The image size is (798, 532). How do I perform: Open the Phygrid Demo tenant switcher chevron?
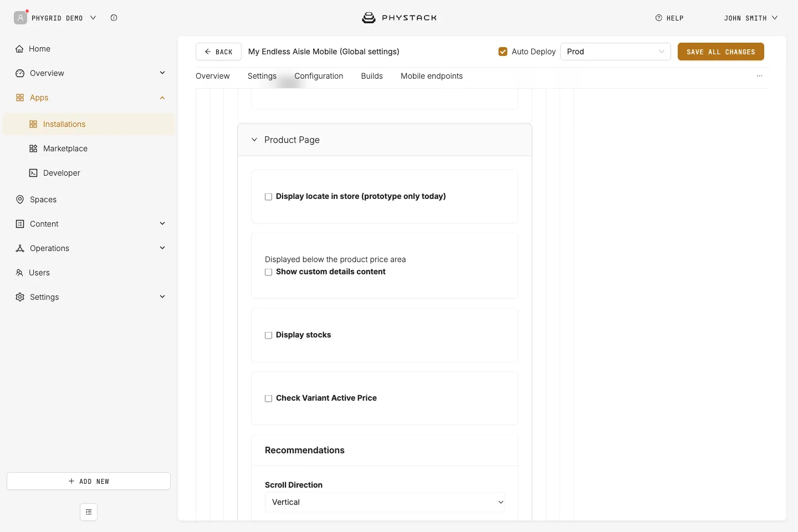pyautogui.click(x=93, y=18)
